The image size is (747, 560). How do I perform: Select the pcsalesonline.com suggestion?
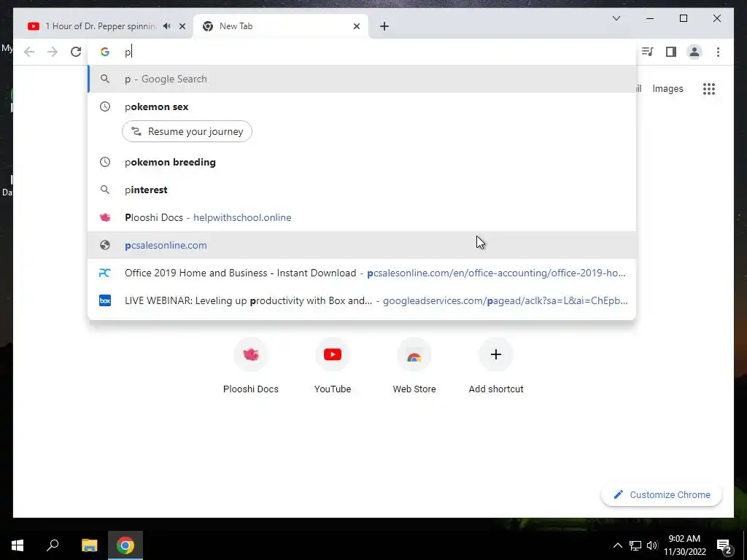(362, 245)
